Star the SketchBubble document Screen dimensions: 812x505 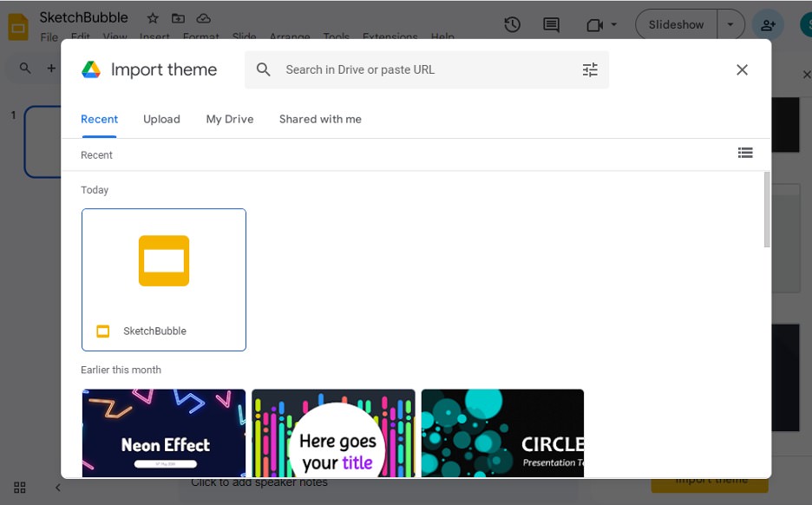point(153,18)
